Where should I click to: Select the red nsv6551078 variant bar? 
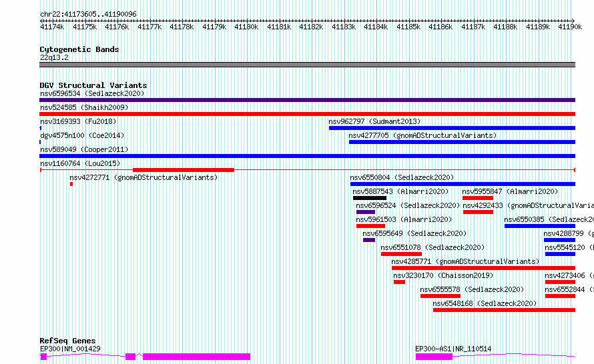coord(401,254)
